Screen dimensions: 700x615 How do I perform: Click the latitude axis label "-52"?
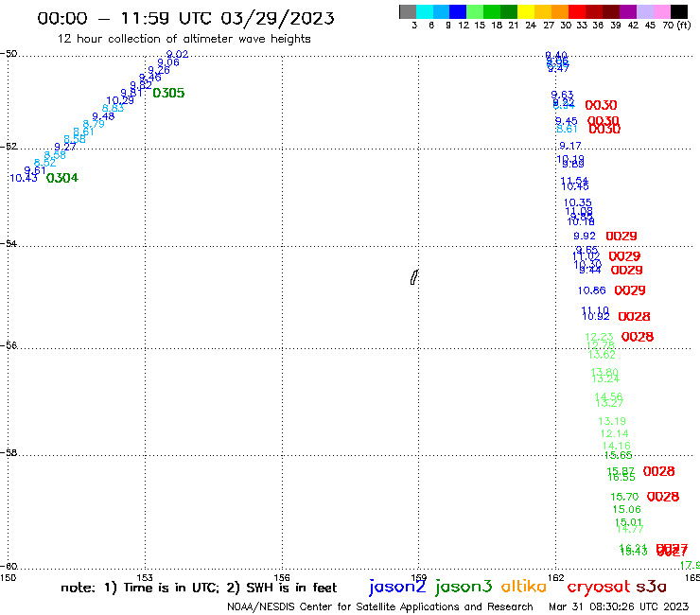pos(9,147)
